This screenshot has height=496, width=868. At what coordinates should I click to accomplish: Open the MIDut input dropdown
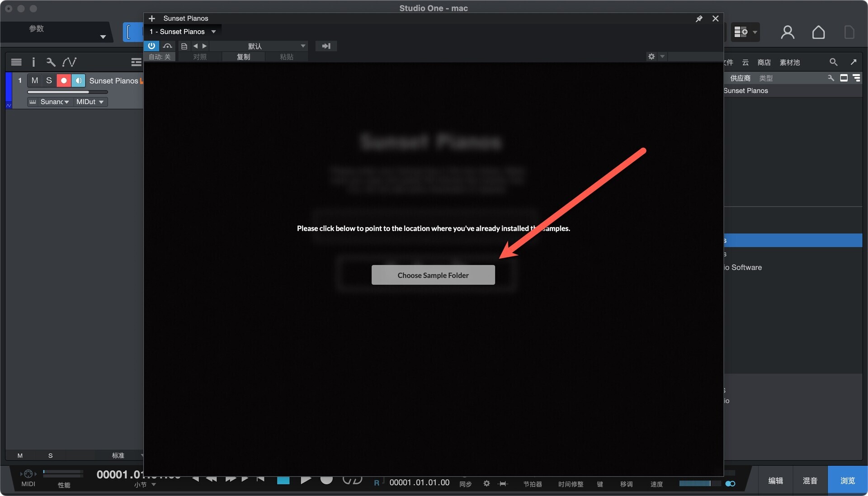tap(90, 102)
